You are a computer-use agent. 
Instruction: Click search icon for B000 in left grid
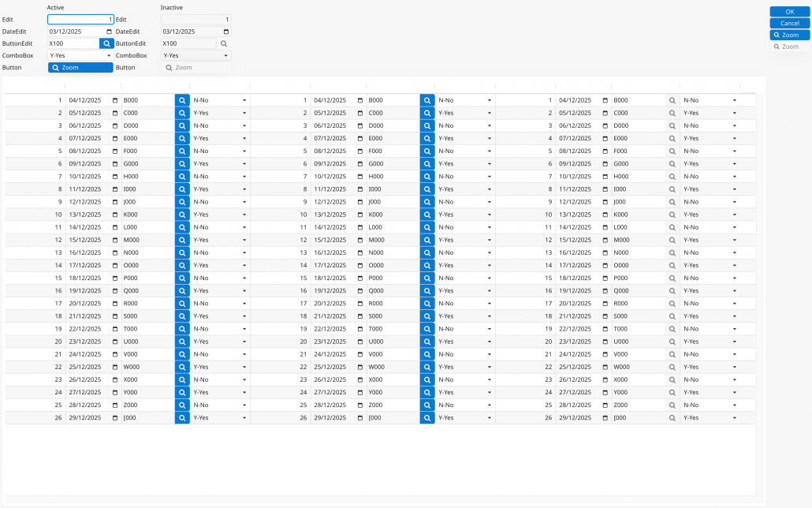182,100
